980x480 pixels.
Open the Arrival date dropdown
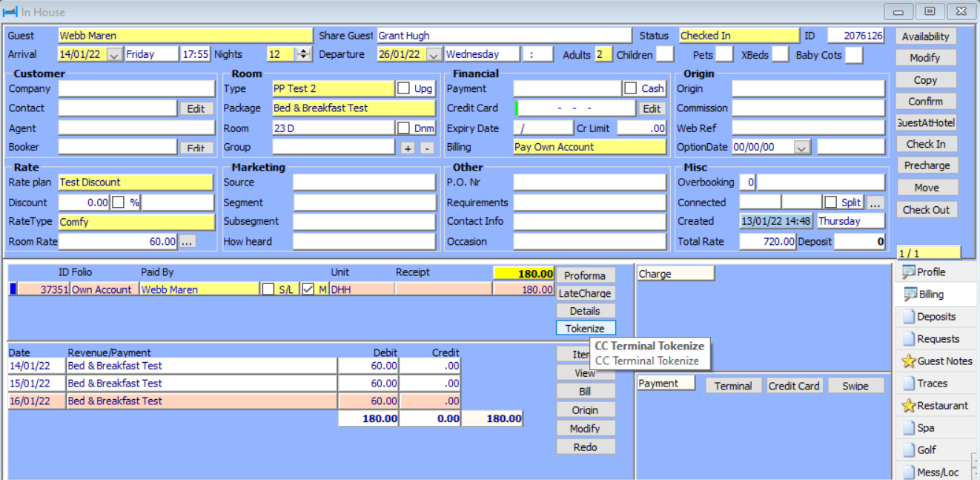[x=113, y=53]
